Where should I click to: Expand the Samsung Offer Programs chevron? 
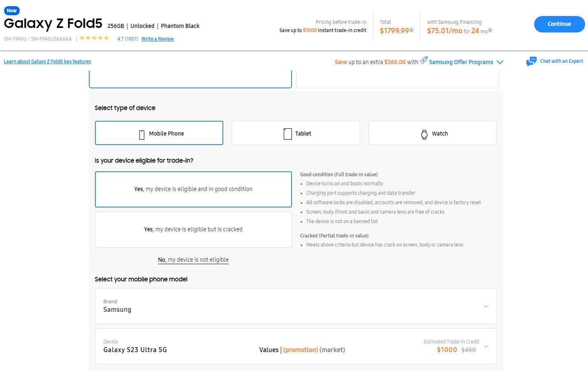click(x=500, y=62)
